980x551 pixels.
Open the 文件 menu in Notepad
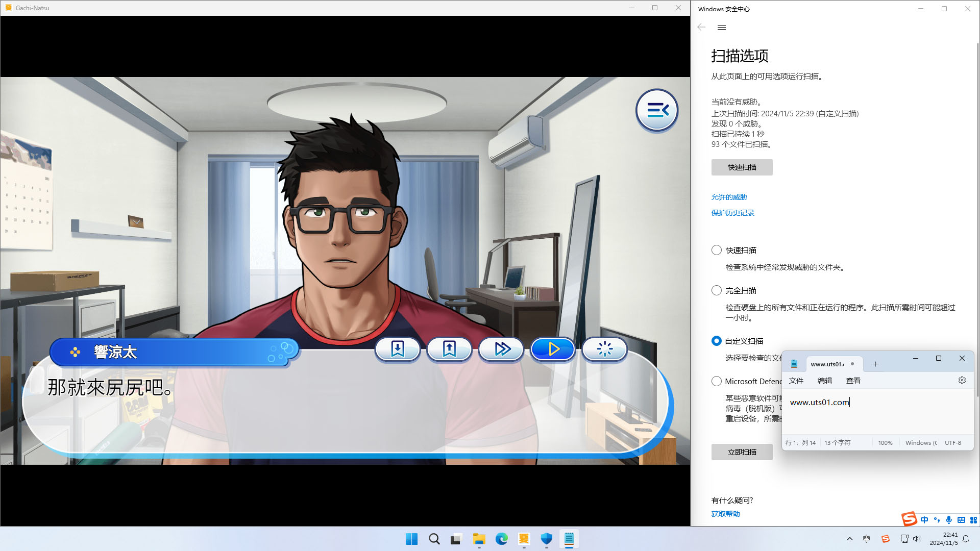coord(796,381)
